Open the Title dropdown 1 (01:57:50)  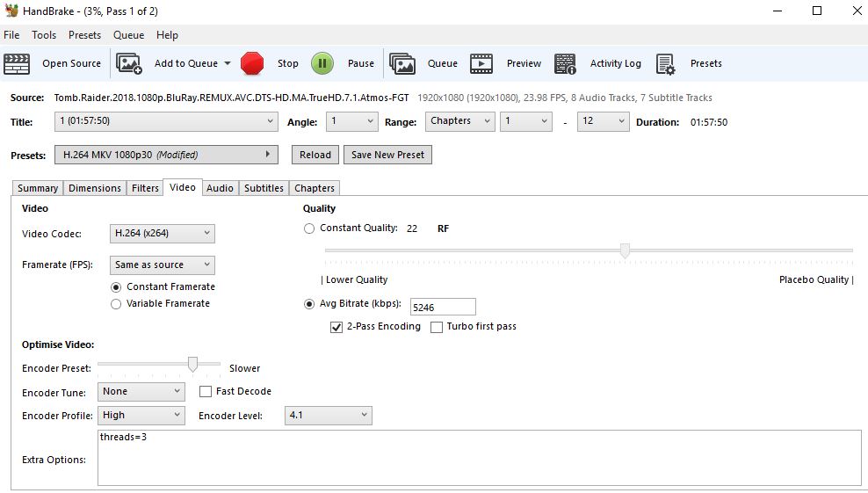coord(166,121)
